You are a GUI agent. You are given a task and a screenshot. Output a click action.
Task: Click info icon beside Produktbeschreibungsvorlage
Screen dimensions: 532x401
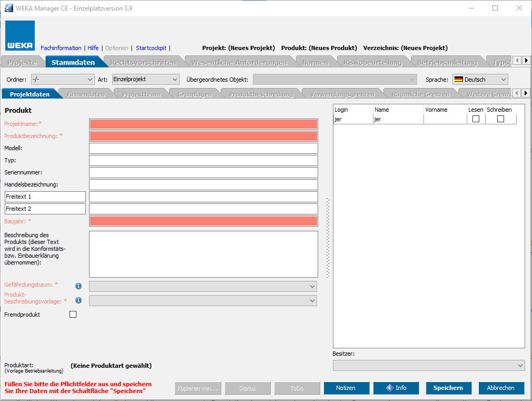coord(78,300)
